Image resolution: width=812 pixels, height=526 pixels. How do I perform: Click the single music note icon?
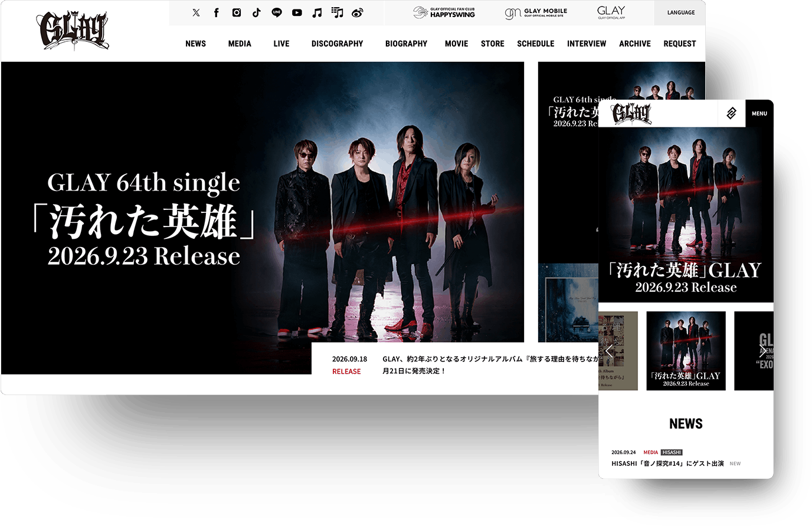coord(317,12)
